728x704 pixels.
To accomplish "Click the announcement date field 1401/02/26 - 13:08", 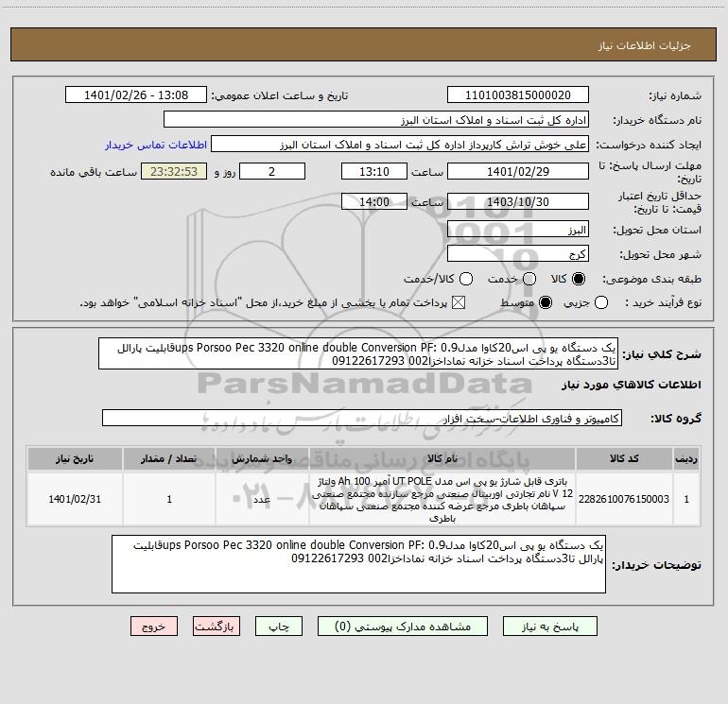I will pos(136,94).
